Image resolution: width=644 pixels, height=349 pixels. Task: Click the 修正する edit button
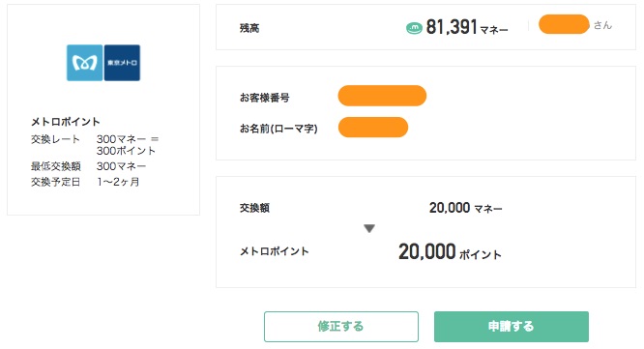pos(341,327)
